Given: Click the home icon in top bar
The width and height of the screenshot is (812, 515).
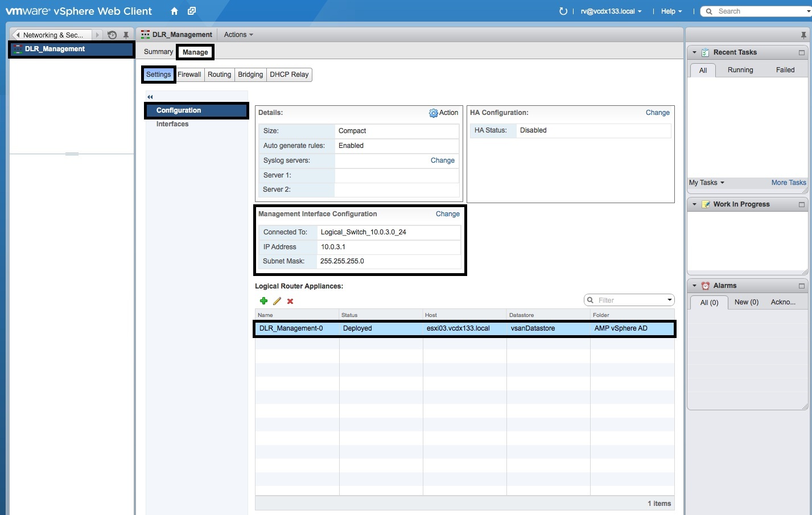Looking at the screenshot, I should (x=174, y=11).
